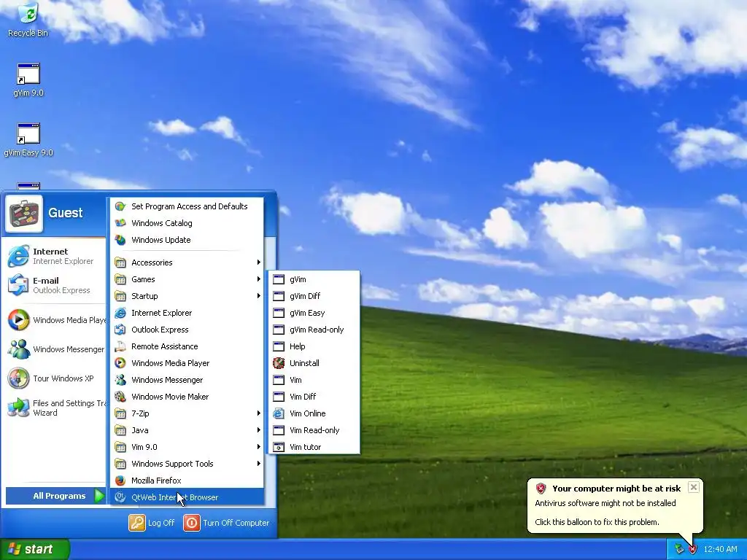
Task: Open Internet Explorer from pinned list
Action: click(x=53, y=256)
